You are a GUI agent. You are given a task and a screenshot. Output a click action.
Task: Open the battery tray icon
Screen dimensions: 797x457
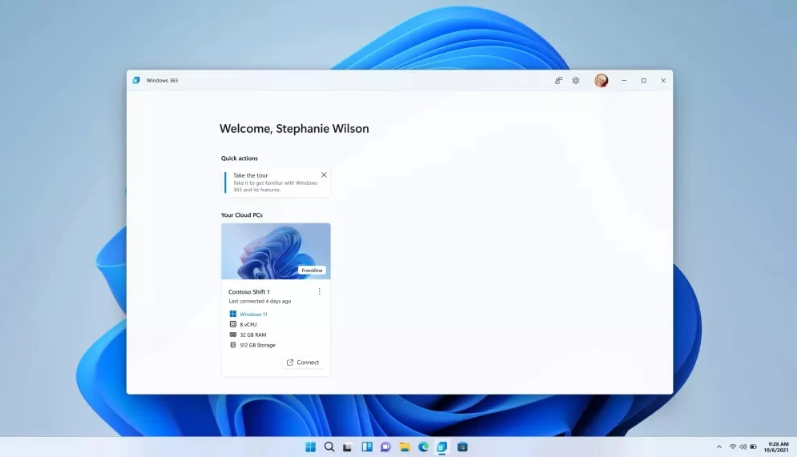click(x=753, y=447)
